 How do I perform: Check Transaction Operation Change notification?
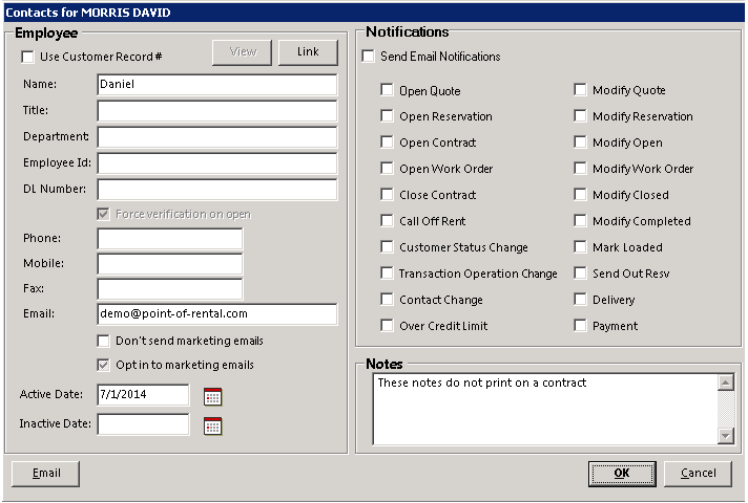pos(387,273)
